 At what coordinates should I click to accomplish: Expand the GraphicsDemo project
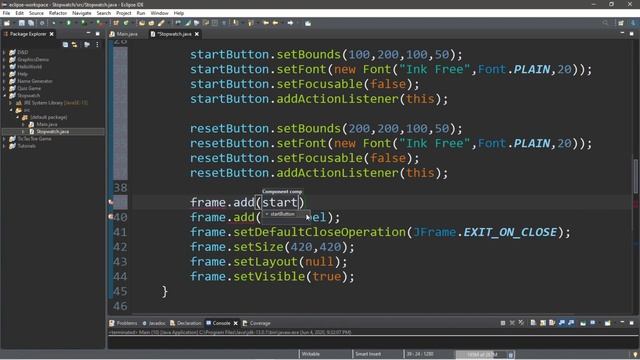click(x=4, y=60)
